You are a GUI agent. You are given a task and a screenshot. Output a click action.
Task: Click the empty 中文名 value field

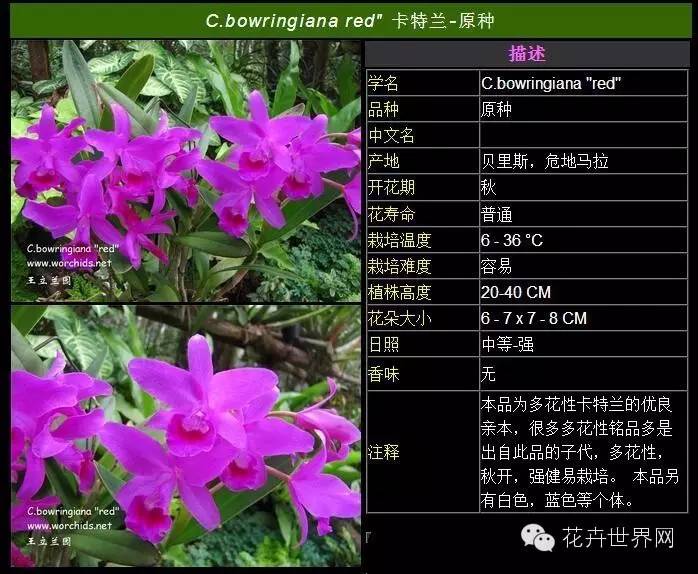(583, 135)
